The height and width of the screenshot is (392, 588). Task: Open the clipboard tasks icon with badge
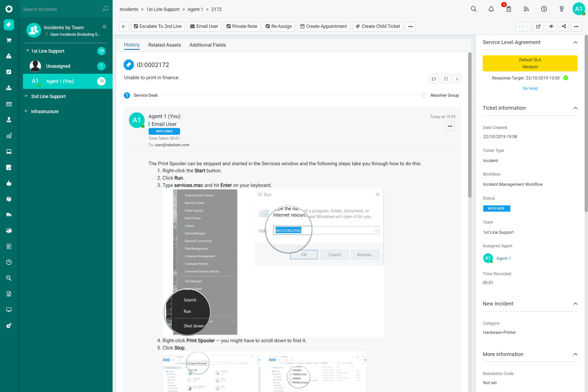click(x=508, y=9)
